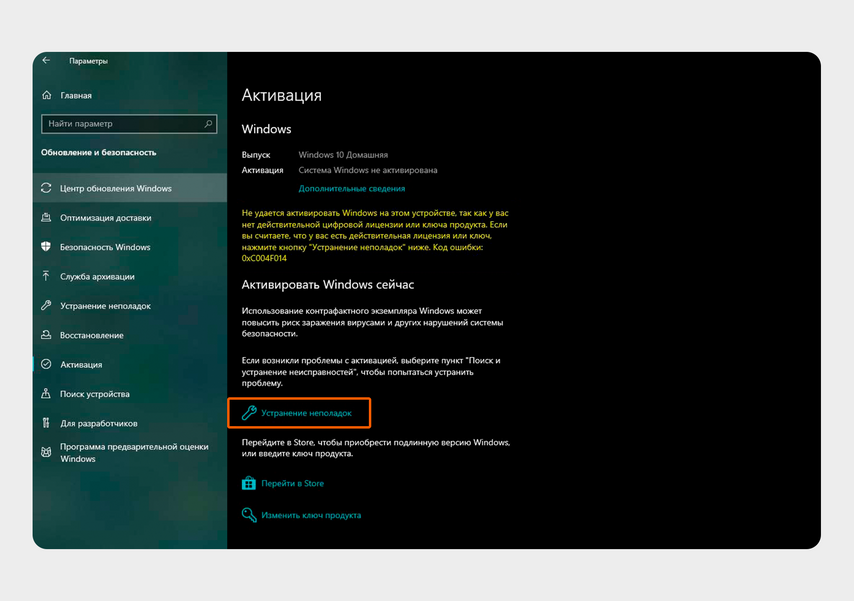Click the Центр обновления Windows refresh icon
The height and width of the screenshot is (601, 854).
(46, 188)
